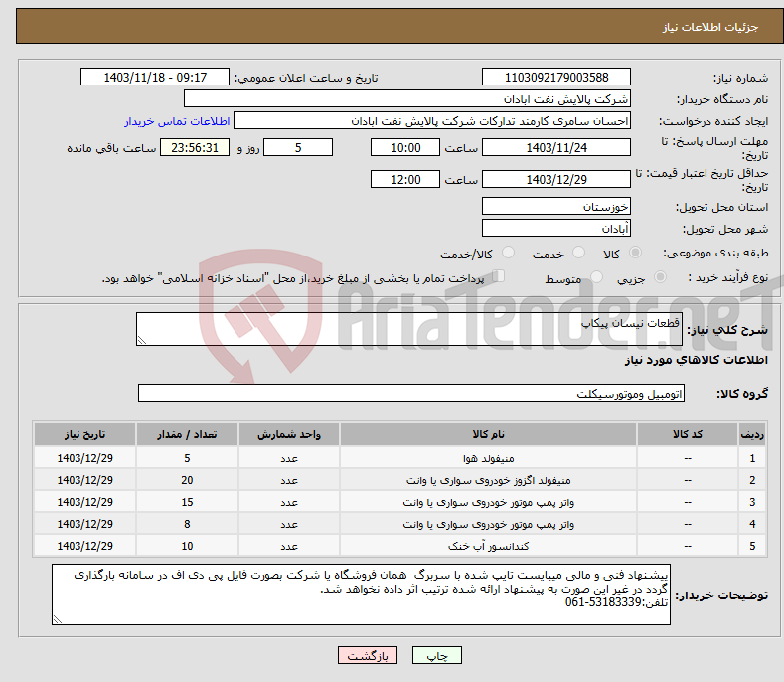Image resolution: width=784 pixels, height=682 pixels.
Task: Click the نام کالا column header
Action: (488, 434)
